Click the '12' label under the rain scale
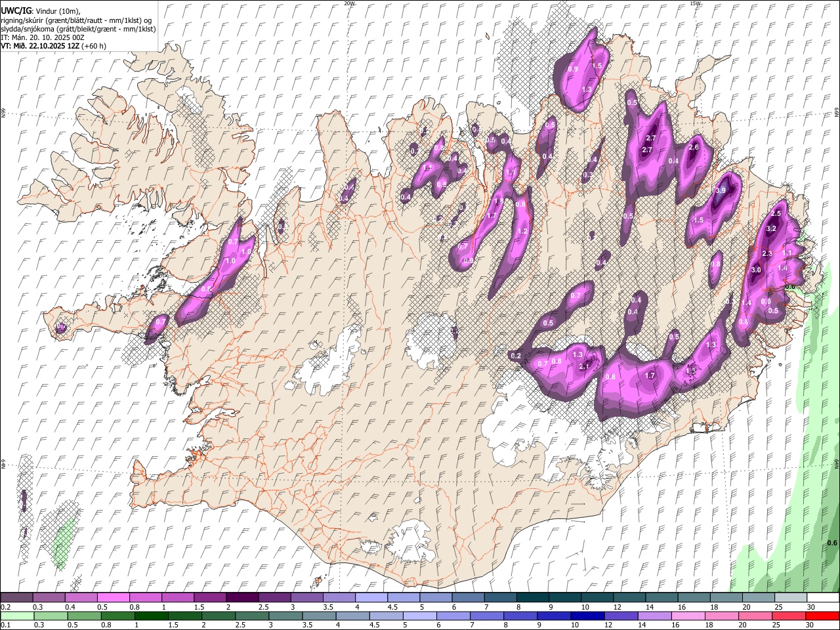Screen dimensions: 840x630 pyautogui.click(x=609, y=625)
